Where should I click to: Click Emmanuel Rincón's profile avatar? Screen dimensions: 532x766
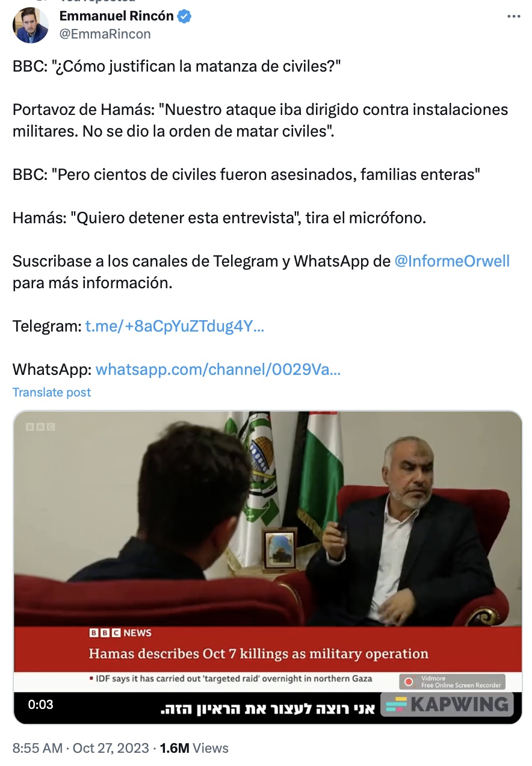(30, 25)
